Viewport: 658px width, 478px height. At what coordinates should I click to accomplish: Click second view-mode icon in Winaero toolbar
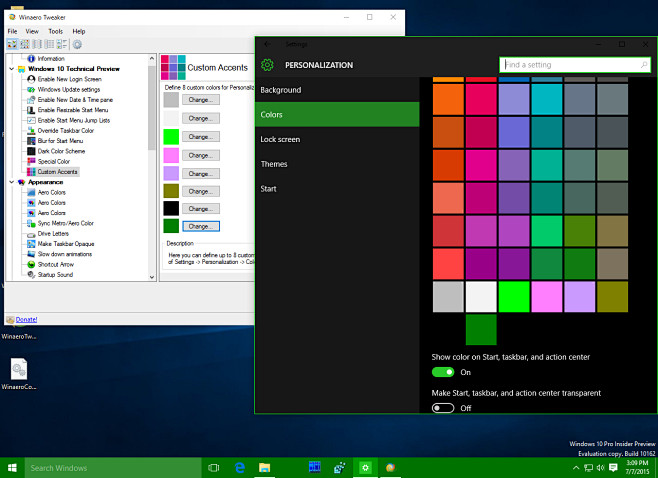point(25,44)
